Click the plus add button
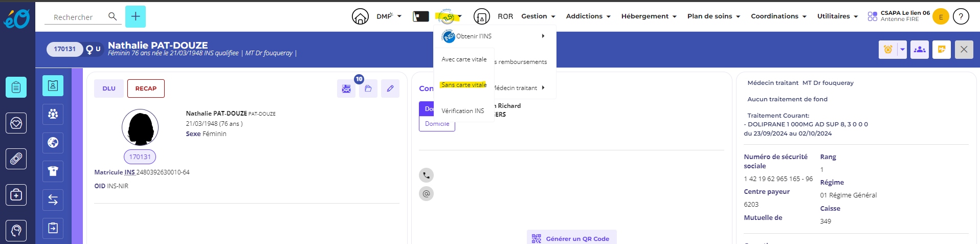Viewport: 980px width, 244px height. click(x=136, y=17)
